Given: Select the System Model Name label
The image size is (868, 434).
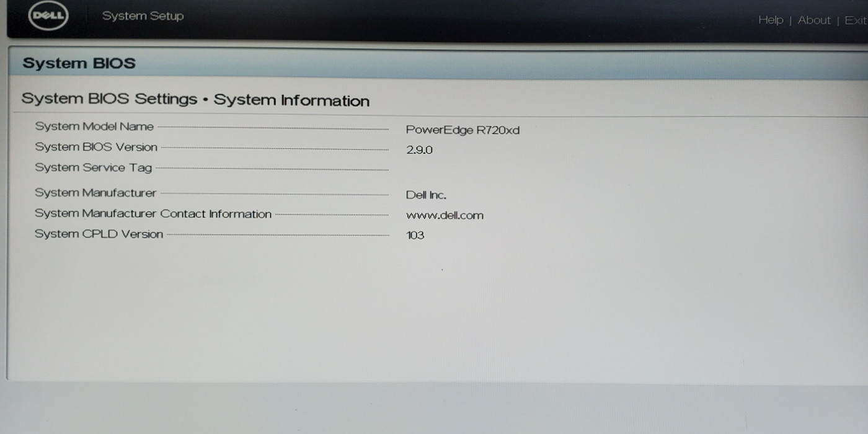Looking at the screenshot, I should pyautogui.click(x=94, y=126).
